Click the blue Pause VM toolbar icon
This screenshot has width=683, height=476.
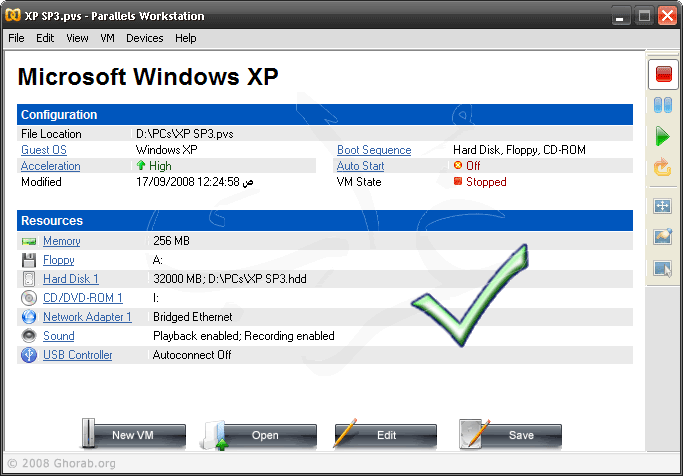(663, 105)
